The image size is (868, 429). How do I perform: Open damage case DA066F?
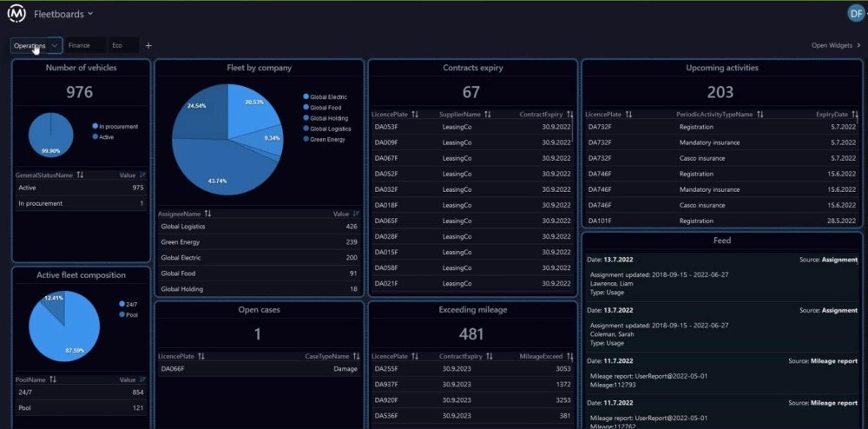(259, 369)
